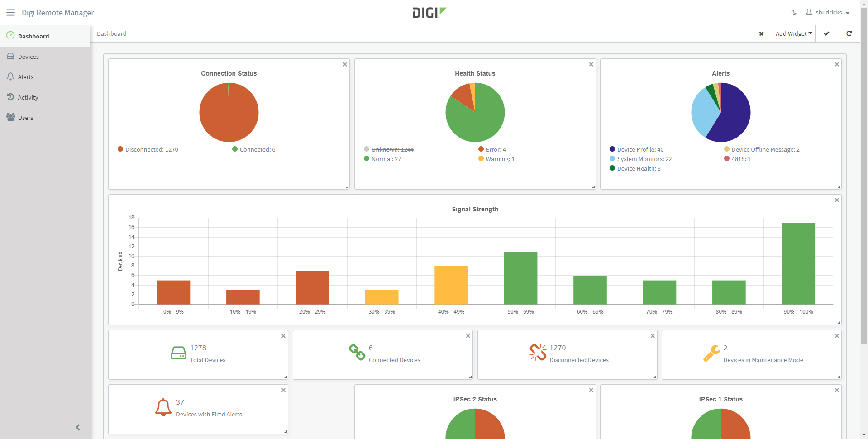
Task: Toggle the System Monitors: 22 legend entry
Action: click(641, 159)
